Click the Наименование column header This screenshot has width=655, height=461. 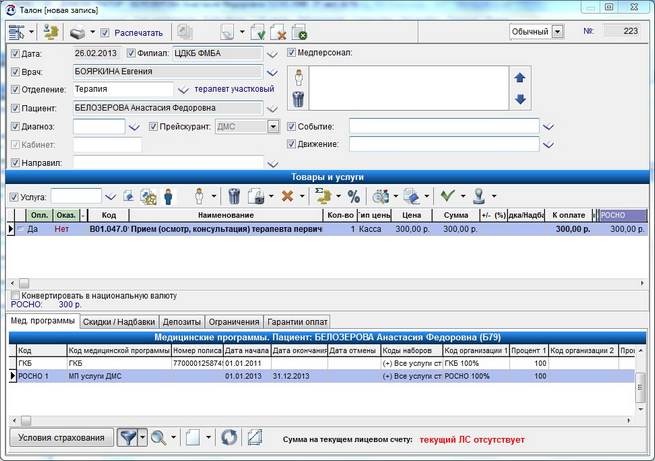point(226,215)
